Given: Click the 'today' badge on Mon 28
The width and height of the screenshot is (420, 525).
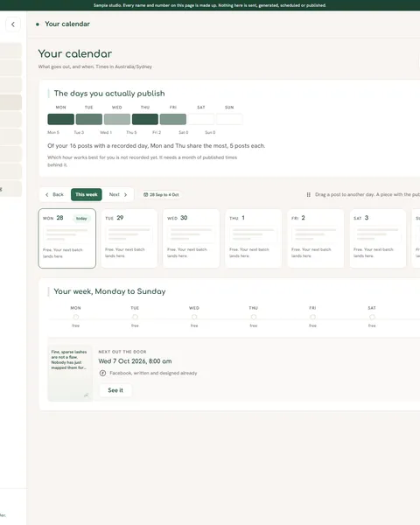Looking at the screenshot, I should click(81, 219).
